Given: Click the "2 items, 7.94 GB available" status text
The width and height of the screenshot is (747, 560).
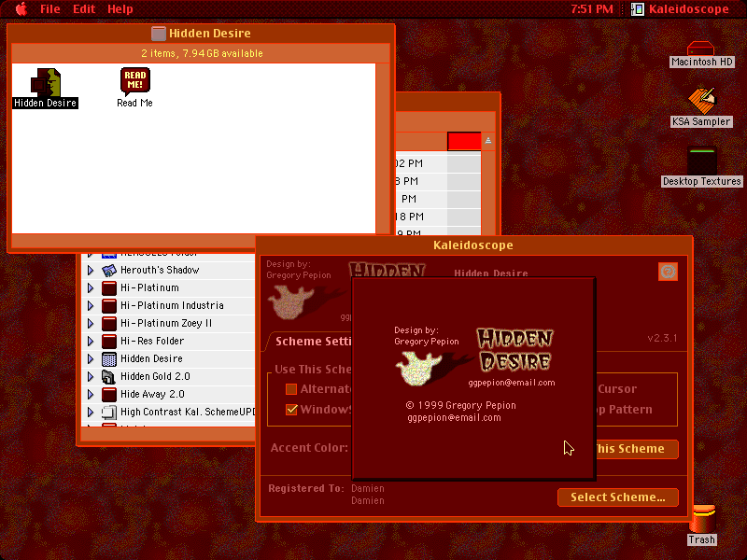Looking at the screenshot, I should 202,53.
